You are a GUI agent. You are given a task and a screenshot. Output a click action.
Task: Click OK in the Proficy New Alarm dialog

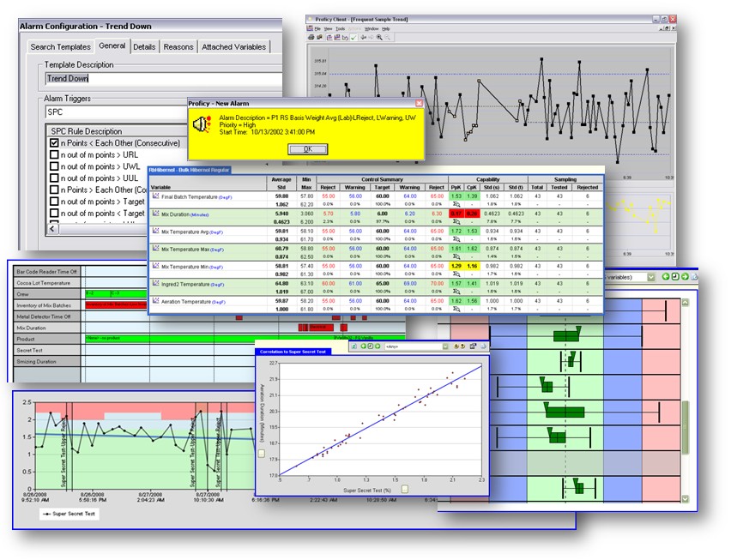tap(308, 149)
